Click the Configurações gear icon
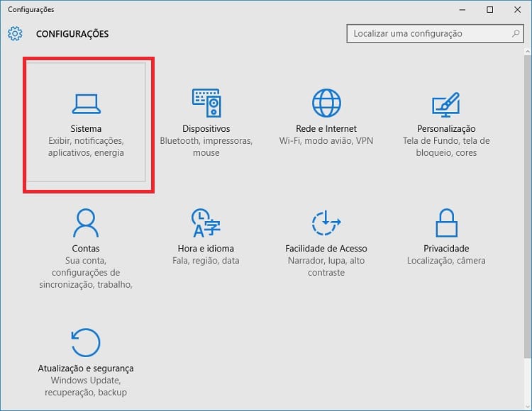The image size is (532, 411). (x=15, y=33)
